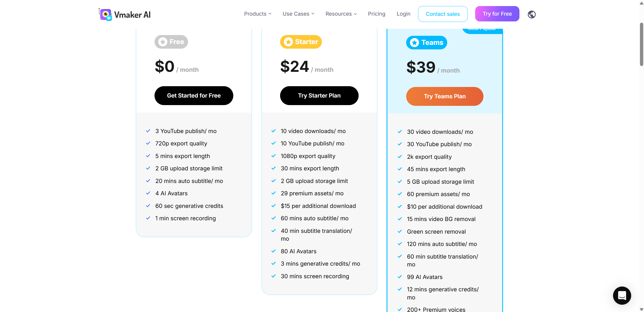Open the globe language selector icon
The height and width of the screenshot is (312, 644).
[x=532, y=14]
